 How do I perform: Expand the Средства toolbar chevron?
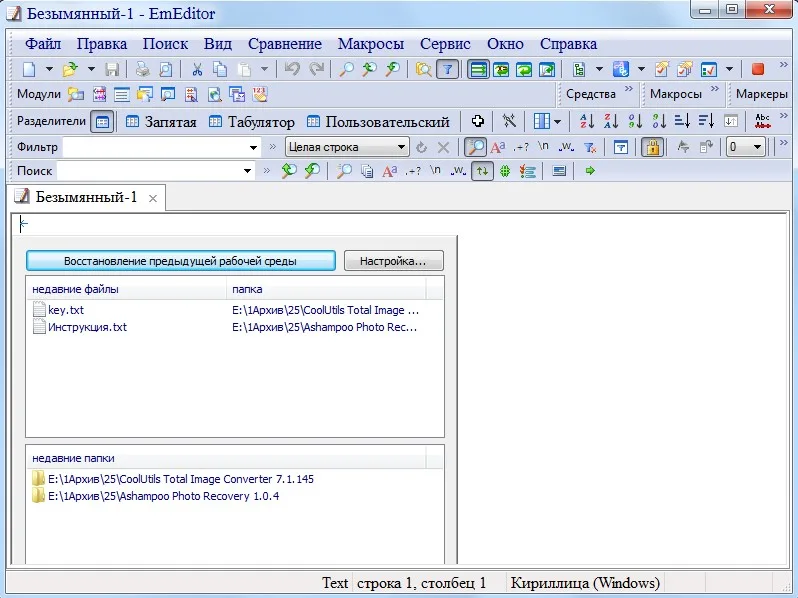tap(629, 89)
